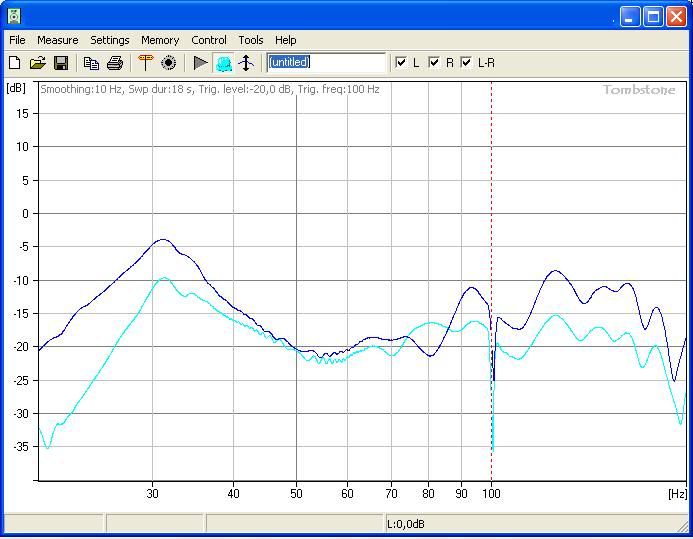Expand the Tools menu
The height and width of the screenshot is (539, 693).
251,40
